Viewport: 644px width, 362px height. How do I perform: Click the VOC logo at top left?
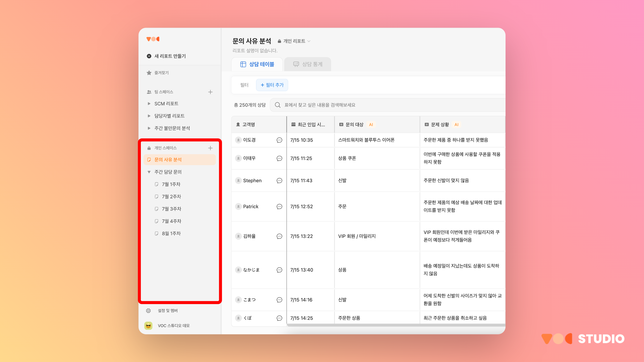[153, 39]
